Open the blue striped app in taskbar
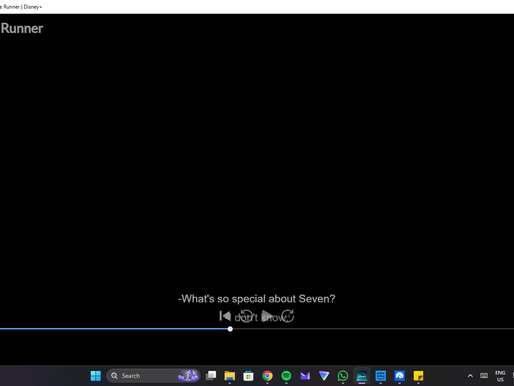 [381, 376]
